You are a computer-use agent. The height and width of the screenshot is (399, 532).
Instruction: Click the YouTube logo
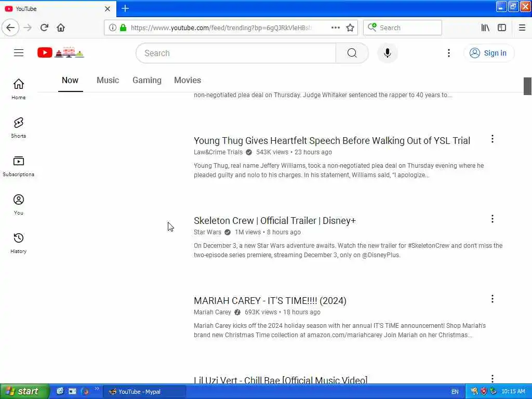[61, 52]
